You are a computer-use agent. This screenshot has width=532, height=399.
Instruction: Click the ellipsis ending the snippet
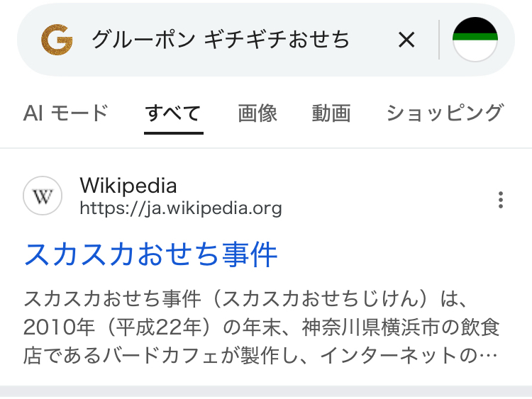pos(489,354)
